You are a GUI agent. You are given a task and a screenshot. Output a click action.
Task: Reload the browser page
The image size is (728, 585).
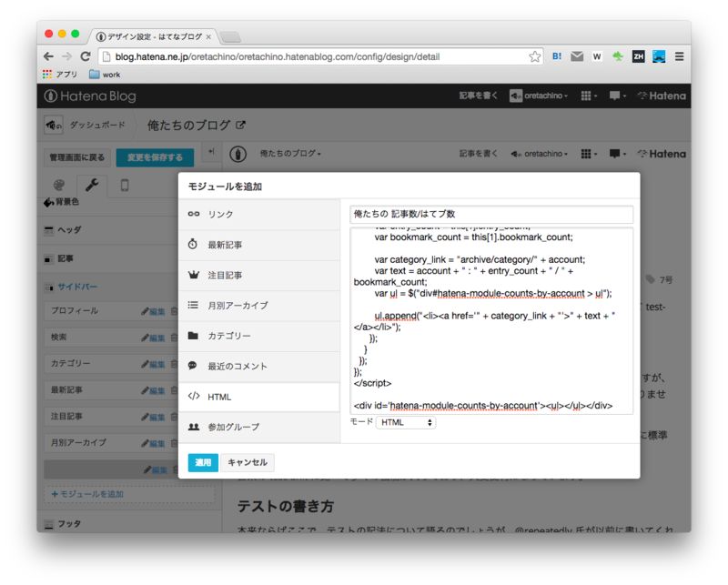point(86,56)
